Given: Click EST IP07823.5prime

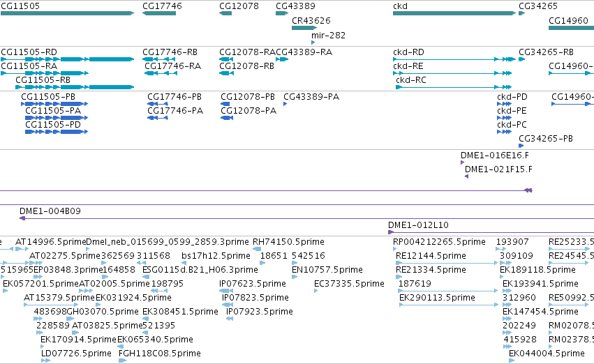Looking at the screenshot, I should pos(228,305).
